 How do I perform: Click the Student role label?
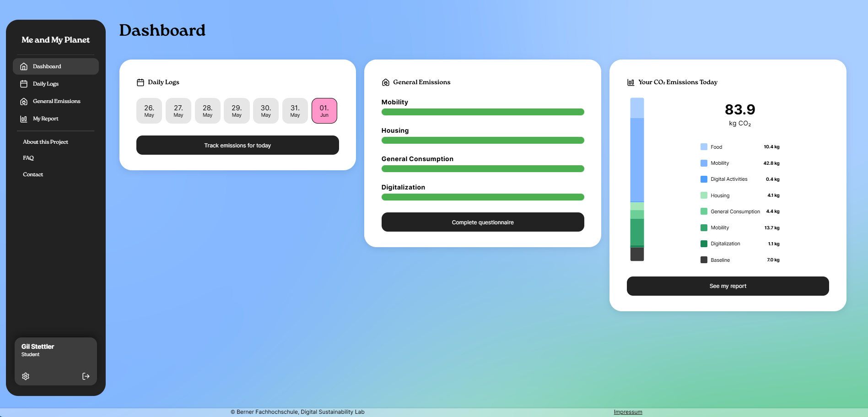click(x=30, y=354)
